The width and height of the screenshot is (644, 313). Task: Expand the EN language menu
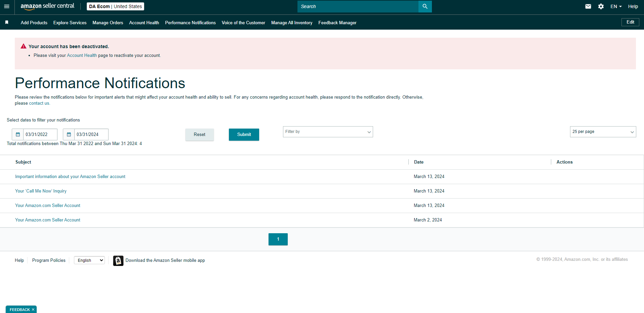616,6
